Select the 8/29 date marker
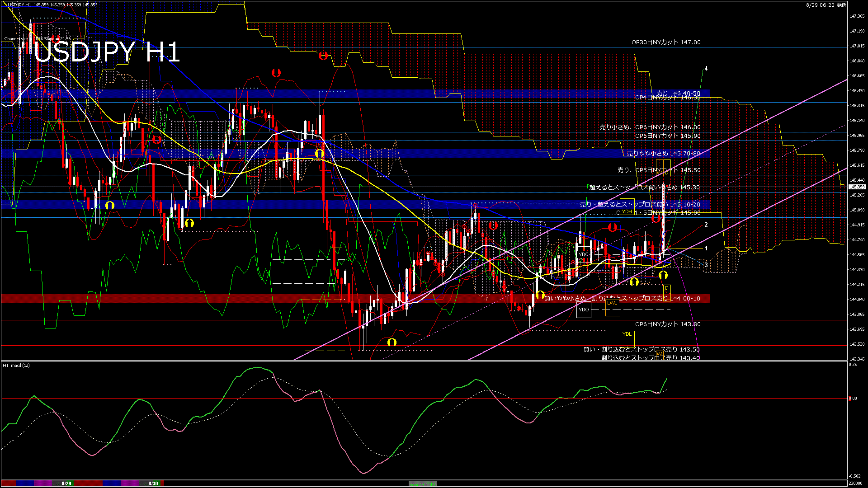The height and width of the screenshot is (488, 868). (x=66, y=483)
